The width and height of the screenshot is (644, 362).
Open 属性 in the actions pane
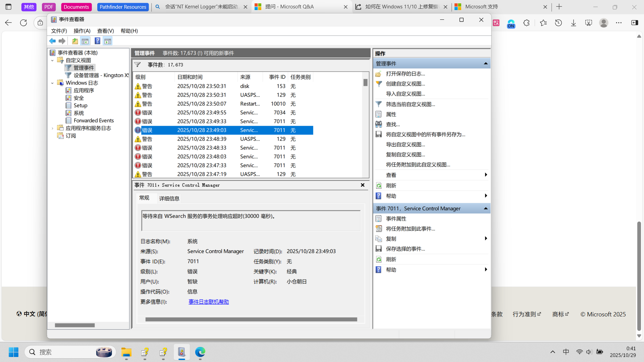click(x=391, y=114)
